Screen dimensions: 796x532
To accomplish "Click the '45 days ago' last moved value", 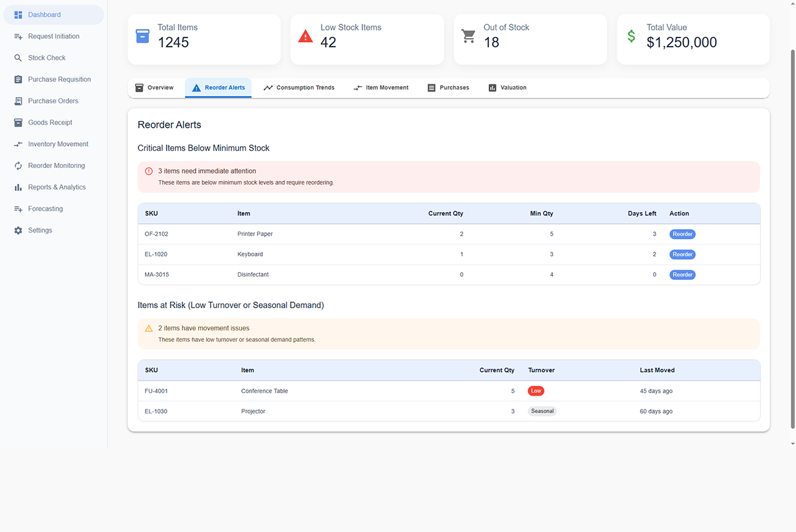I will coord(656,391).
